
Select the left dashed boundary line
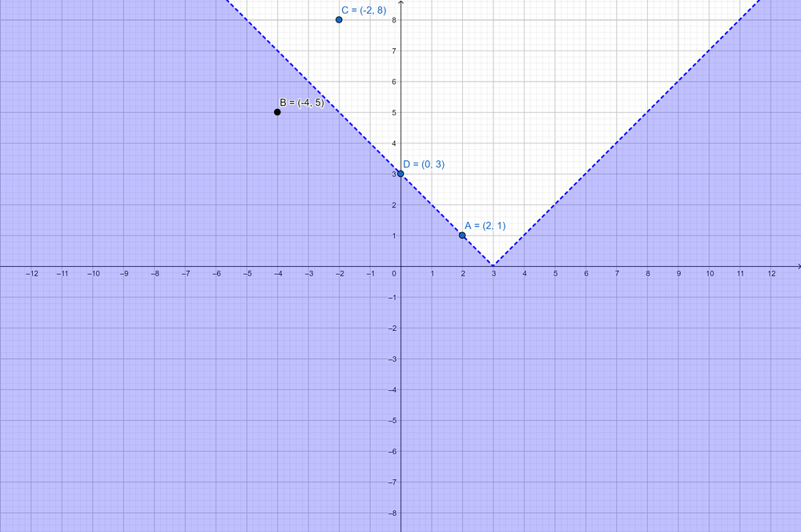320,94
